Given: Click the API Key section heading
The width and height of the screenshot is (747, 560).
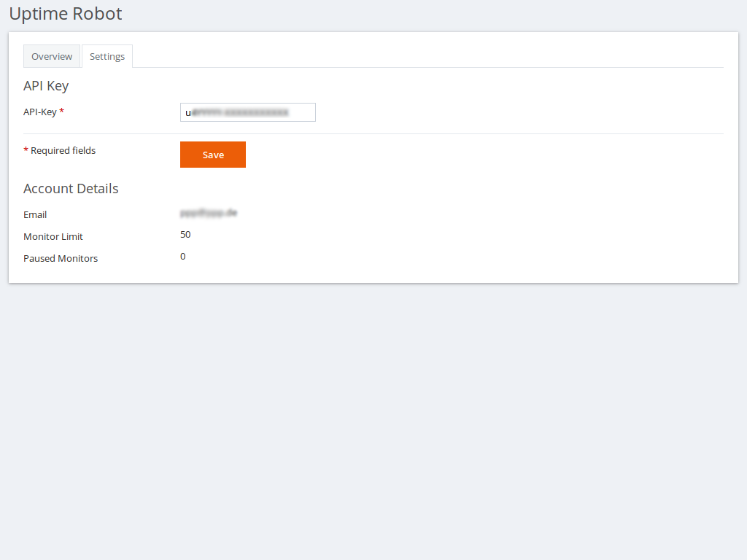Looking at the screenshot, I should [46, 85].
